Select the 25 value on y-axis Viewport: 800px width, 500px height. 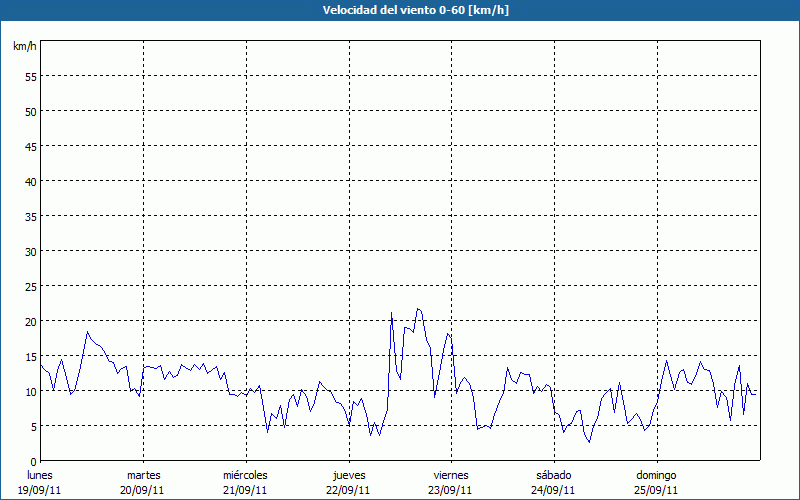30,286
